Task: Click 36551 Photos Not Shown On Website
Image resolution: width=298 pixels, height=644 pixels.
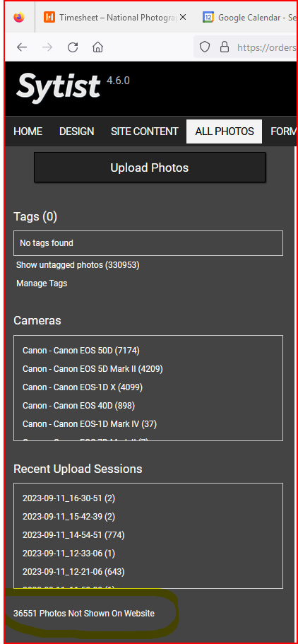Action: click(84, 614)
